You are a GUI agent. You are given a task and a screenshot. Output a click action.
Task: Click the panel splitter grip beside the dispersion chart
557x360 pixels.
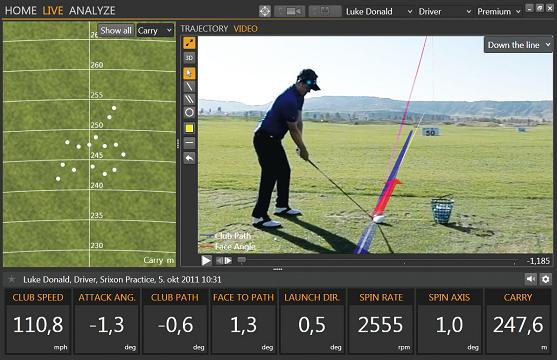point(178,144)
